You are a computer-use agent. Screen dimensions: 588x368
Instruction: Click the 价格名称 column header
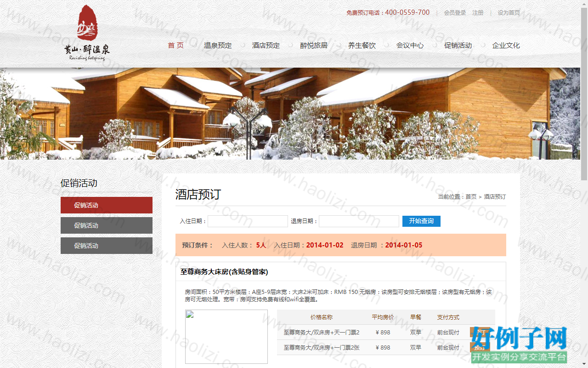coord(322,317)
